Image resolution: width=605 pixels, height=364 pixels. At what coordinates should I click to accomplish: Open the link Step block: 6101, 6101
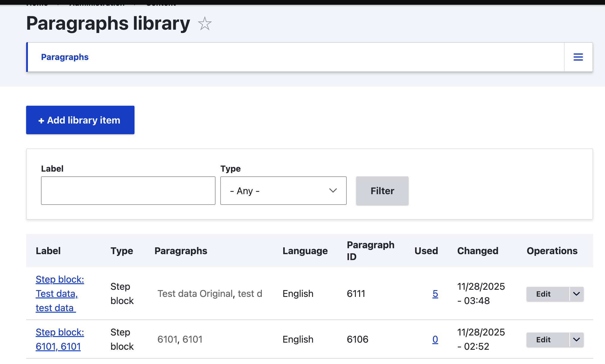click(x=60, y=339)
